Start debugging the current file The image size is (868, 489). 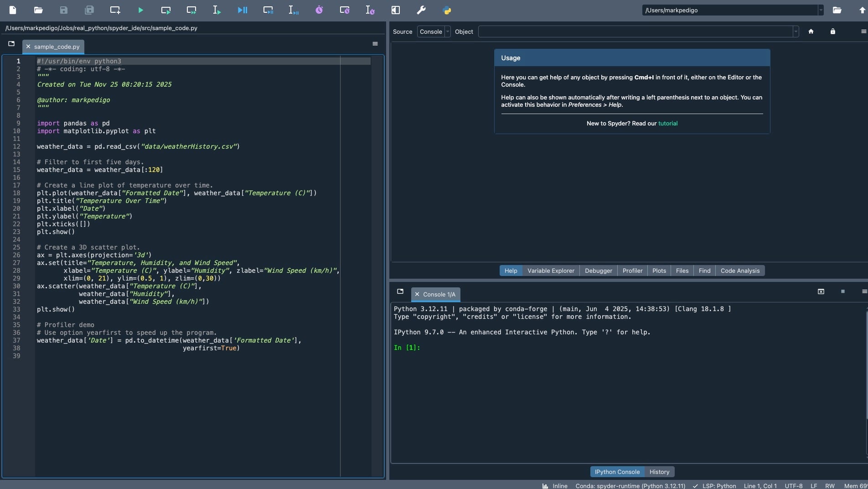pos(242,10)
